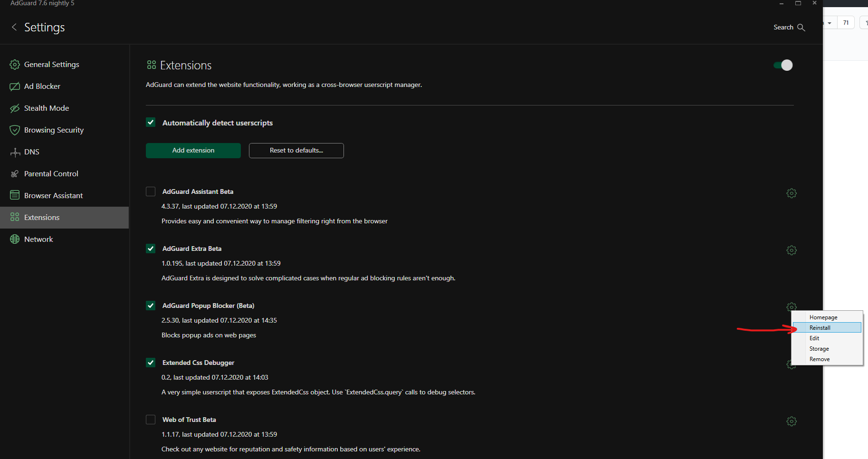
Task: Open Storage from the context menu
Action: click(x=827, y=349)
